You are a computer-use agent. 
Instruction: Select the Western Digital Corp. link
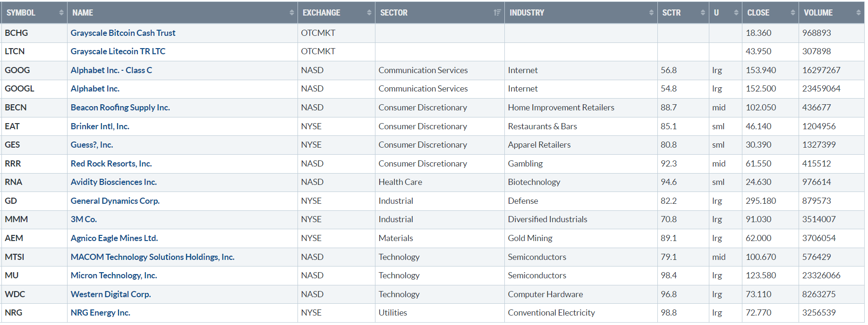[x=111, y=294]
